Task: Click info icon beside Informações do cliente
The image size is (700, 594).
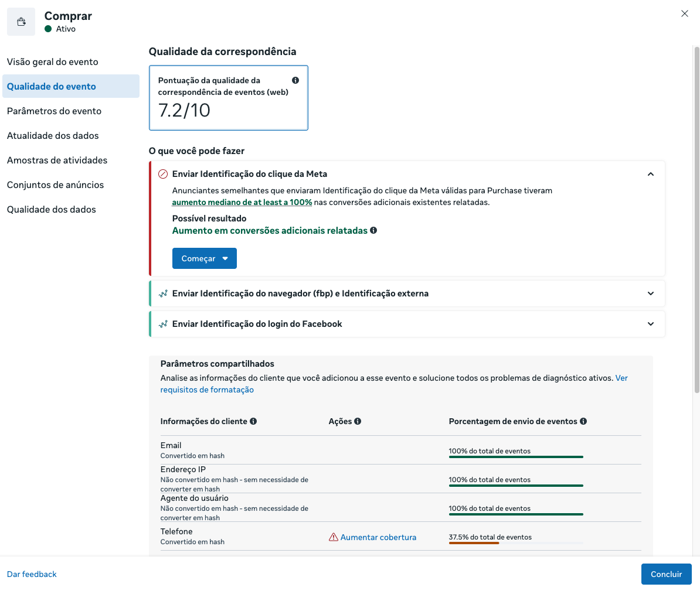Action: coord(253,421)
